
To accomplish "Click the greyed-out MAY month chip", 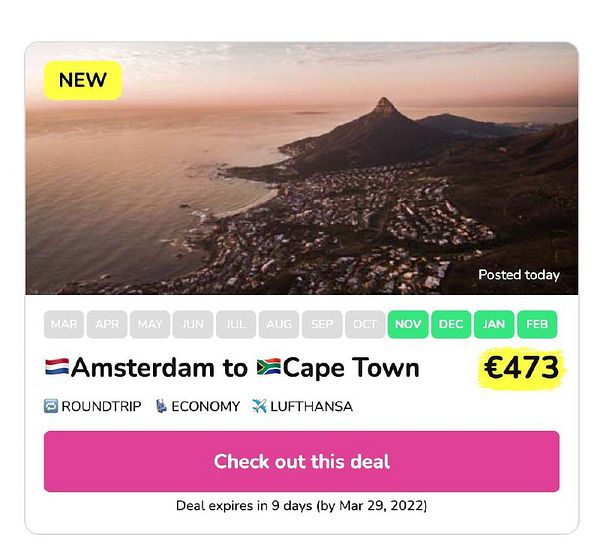I will pyautogui.click(x=150, y=324).
